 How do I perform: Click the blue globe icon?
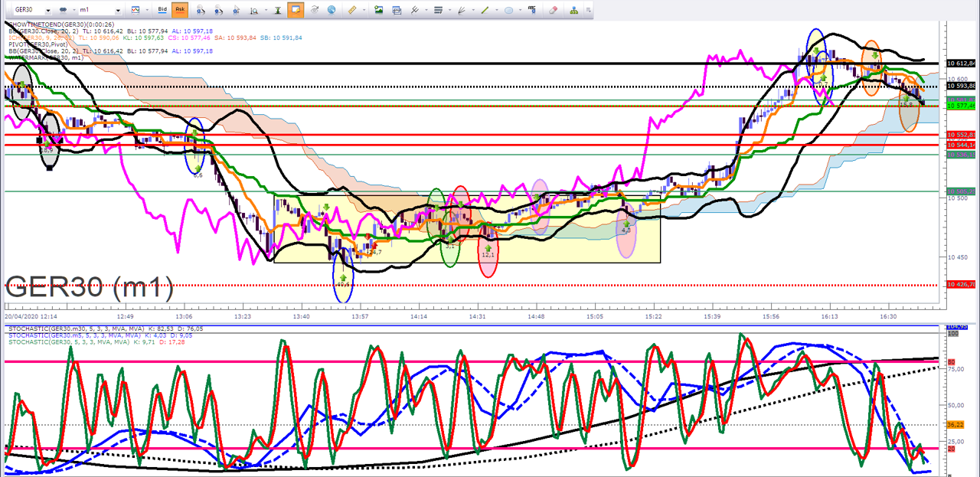[332, 10]
